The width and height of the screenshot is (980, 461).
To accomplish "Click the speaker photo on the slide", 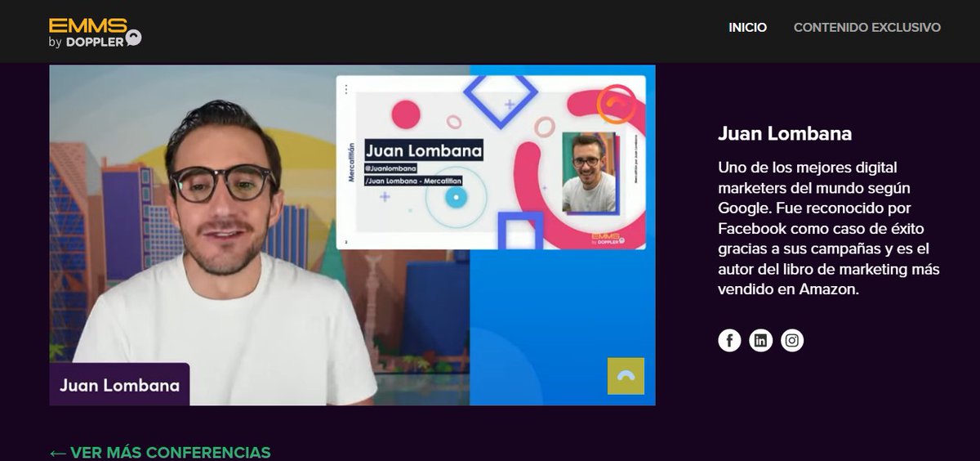I will point(589,172).
